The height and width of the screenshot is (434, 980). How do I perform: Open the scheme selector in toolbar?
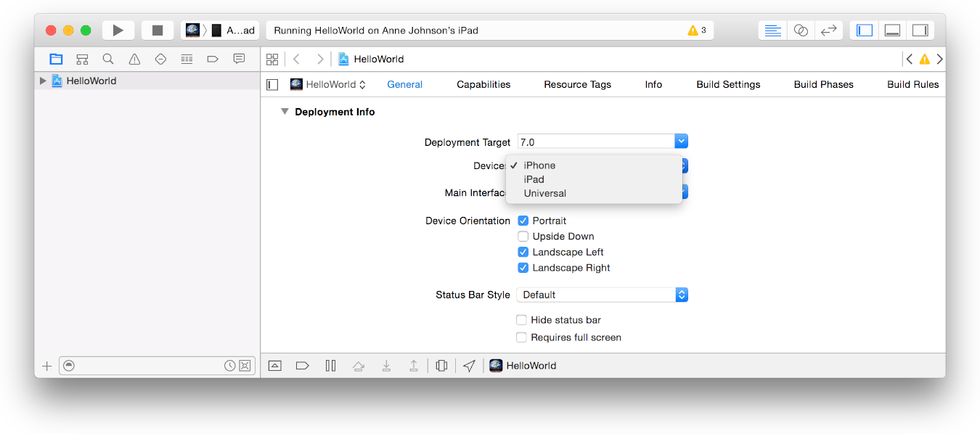coord(220,30)
